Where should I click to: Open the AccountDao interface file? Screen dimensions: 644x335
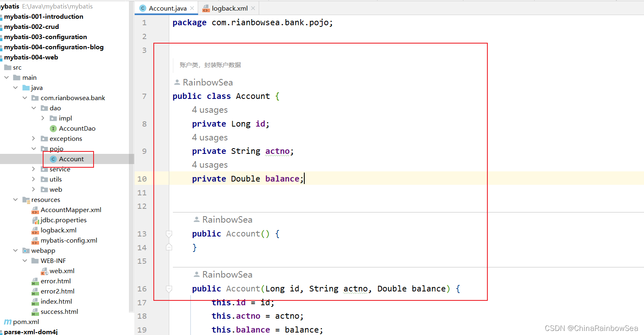(x=77, y=129)
